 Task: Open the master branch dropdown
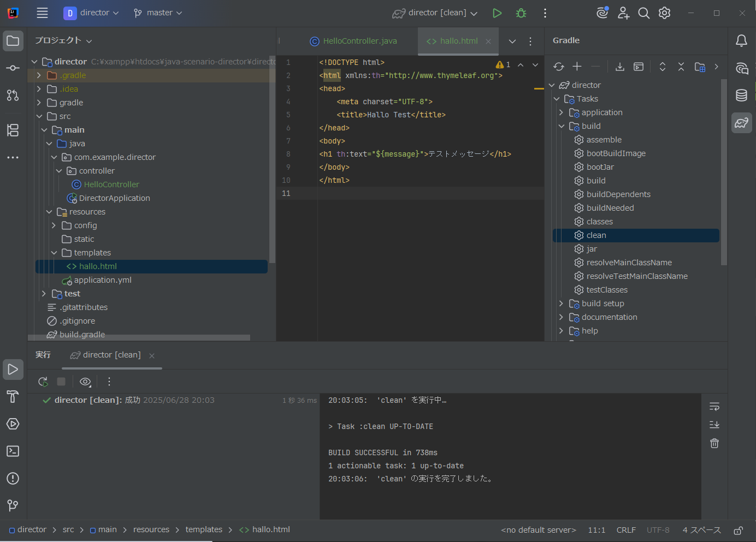157,12
